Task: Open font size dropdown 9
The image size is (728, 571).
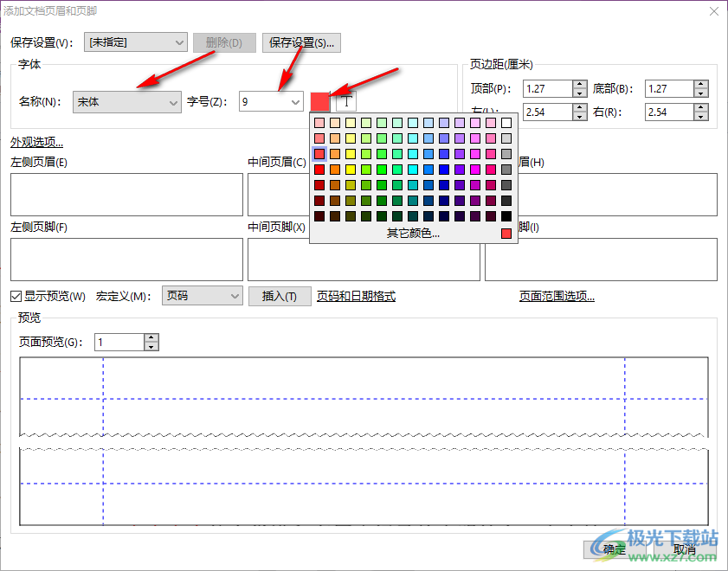Action: [x=271, y=101]
